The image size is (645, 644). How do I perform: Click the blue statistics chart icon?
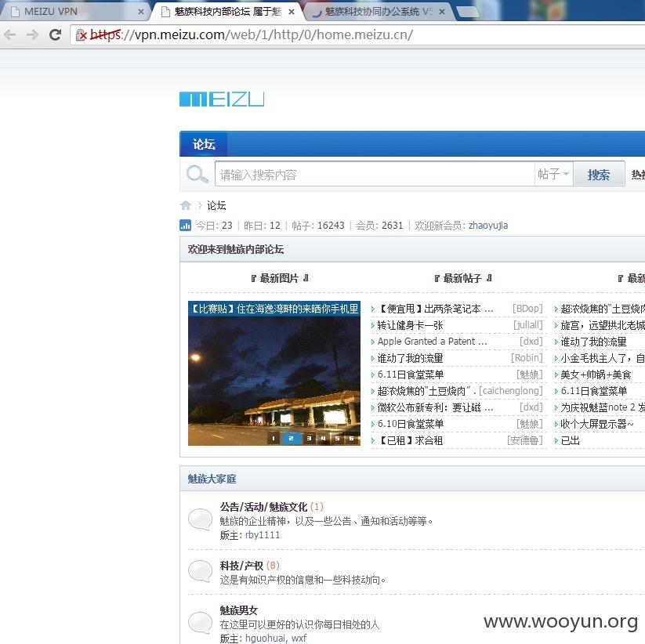click(x=185, y=225)
